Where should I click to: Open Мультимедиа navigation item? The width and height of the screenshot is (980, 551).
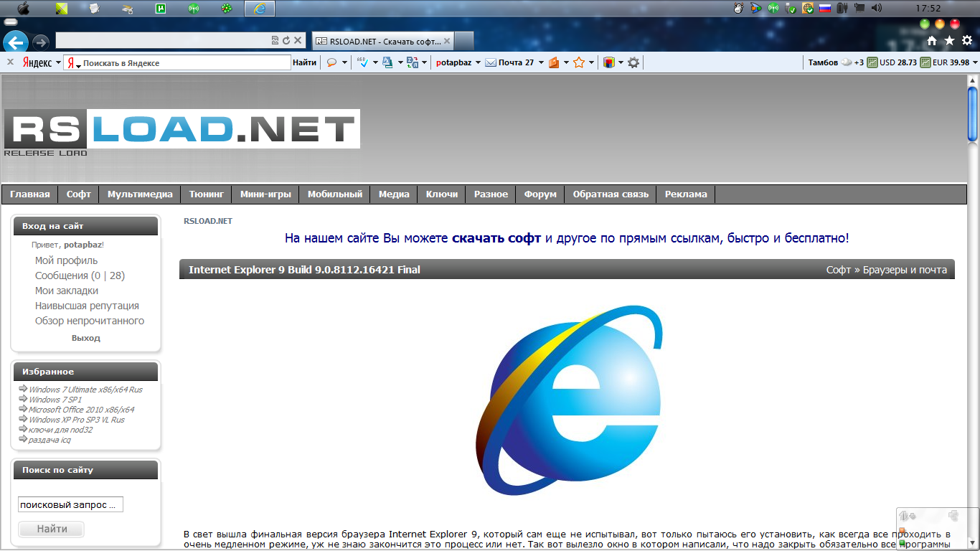tap(140, 194)
